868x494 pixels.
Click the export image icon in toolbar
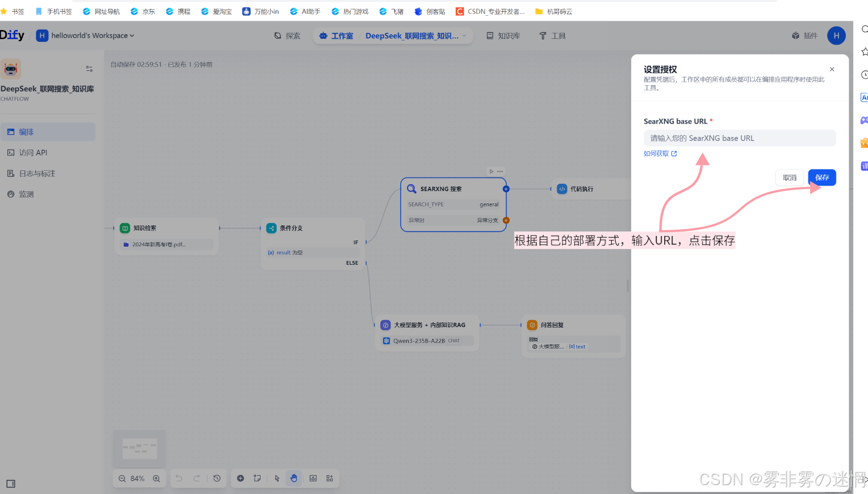tap(313, 478)
